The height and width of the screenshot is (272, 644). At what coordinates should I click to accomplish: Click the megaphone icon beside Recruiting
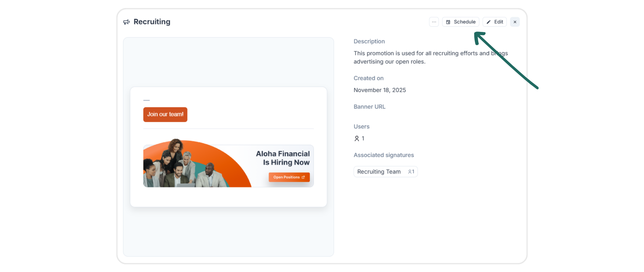[126, 22]
